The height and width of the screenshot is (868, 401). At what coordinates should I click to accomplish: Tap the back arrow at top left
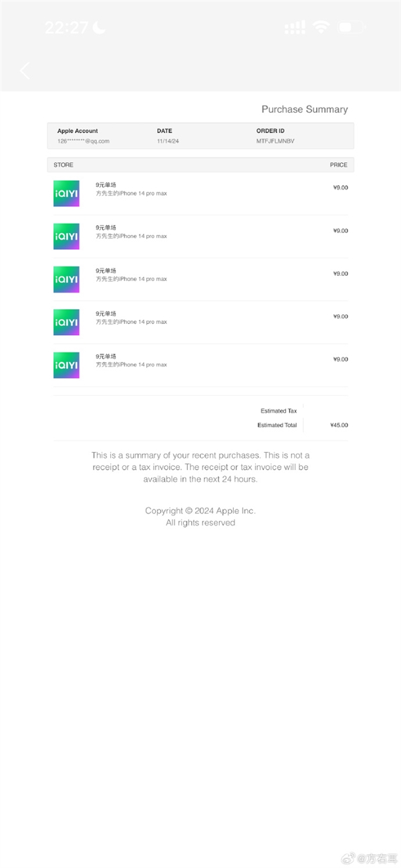click(x=25, y=71)
